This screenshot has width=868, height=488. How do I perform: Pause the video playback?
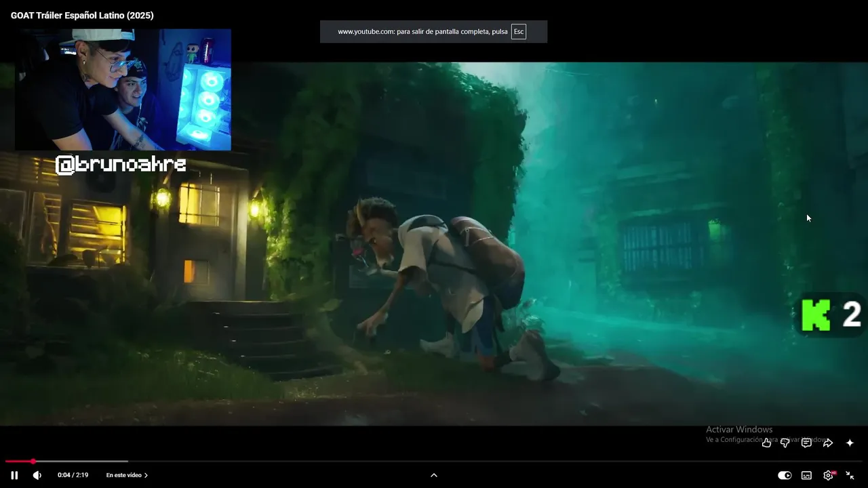tap(14, 475)
